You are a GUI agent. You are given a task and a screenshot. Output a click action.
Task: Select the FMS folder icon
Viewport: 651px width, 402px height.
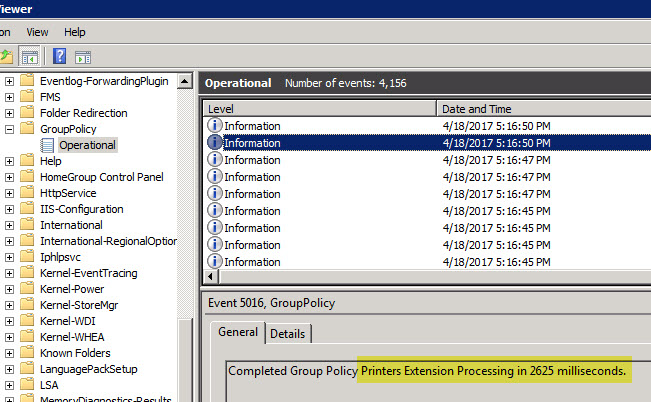click(27, 96)
